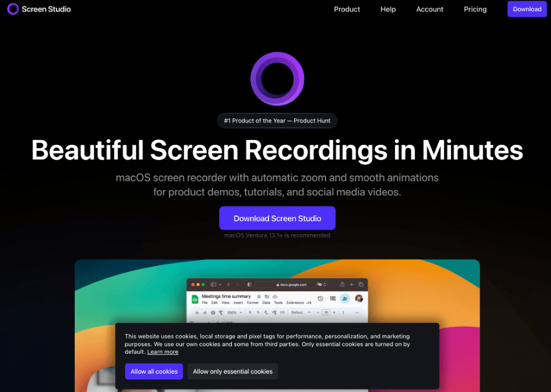This screenshot has width=551, height=392.
Task: Click the translate icon in the address bar
Action: pyautogui.click(x=319, y=284)
